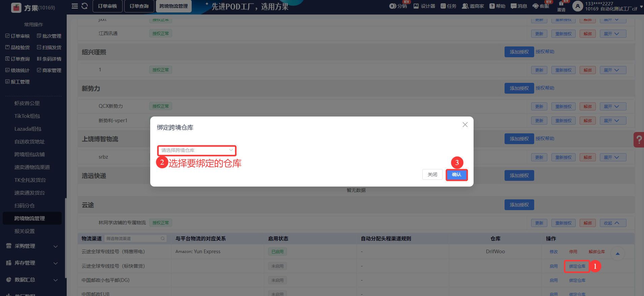Contact 客服 customer service
644x296 pixels.
[541, 6]
